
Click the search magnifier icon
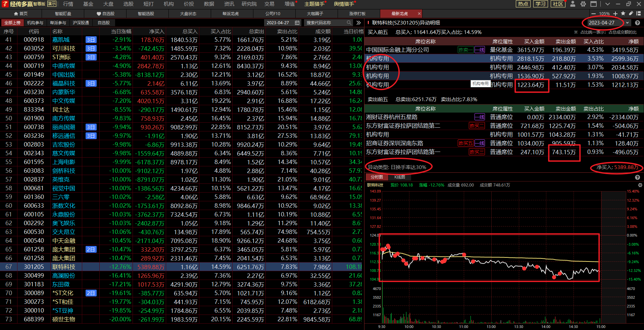349,23
